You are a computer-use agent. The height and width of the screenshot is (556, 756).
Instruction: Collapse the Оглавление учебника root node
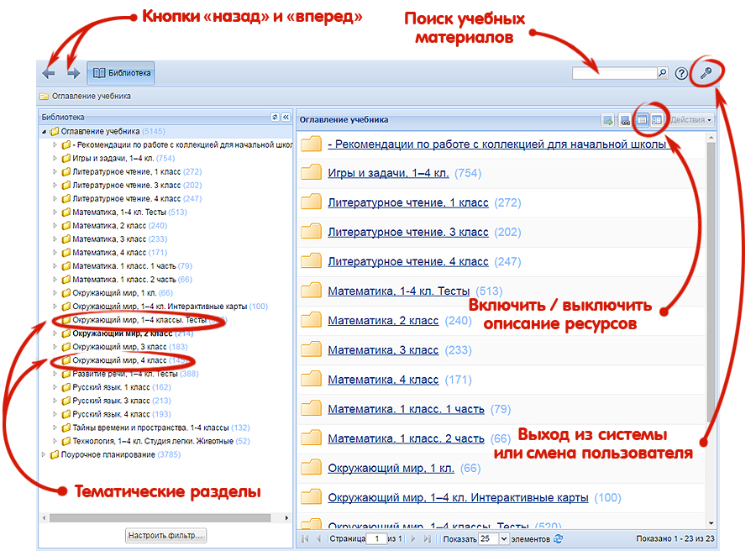pos(45,132)
